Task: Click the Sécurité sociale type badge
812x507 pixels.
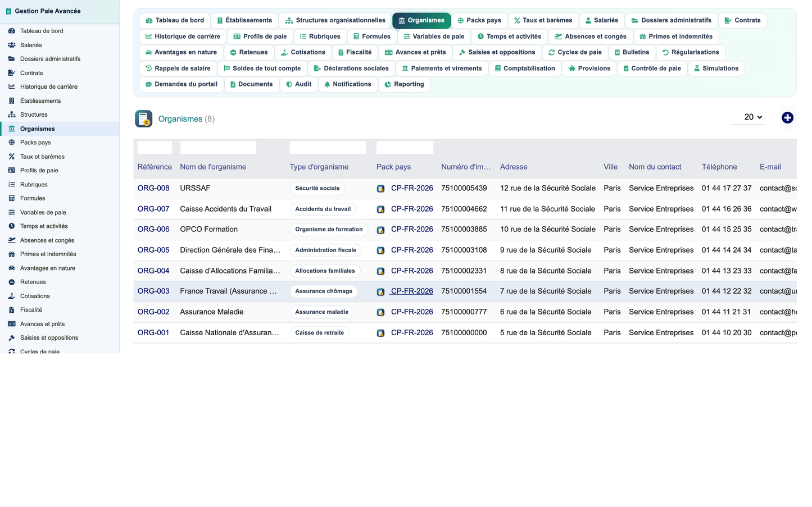Action: pyautogui.click(x=317, y=188)
